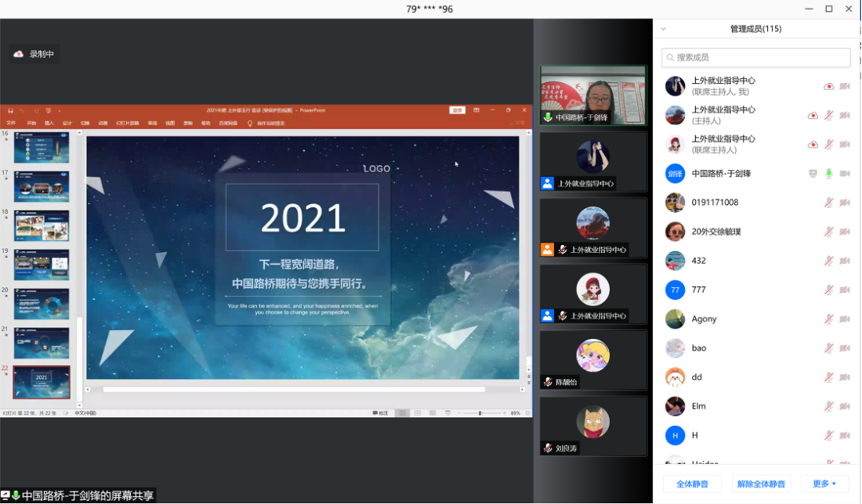Click the 89% zoom level
Viewport: 862px width, 504px height.
coord(515,413)
